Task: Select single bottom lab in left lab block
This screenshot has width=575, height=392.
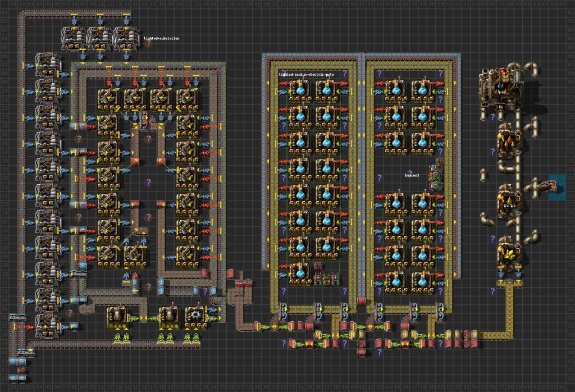Action: click(300, 274)
